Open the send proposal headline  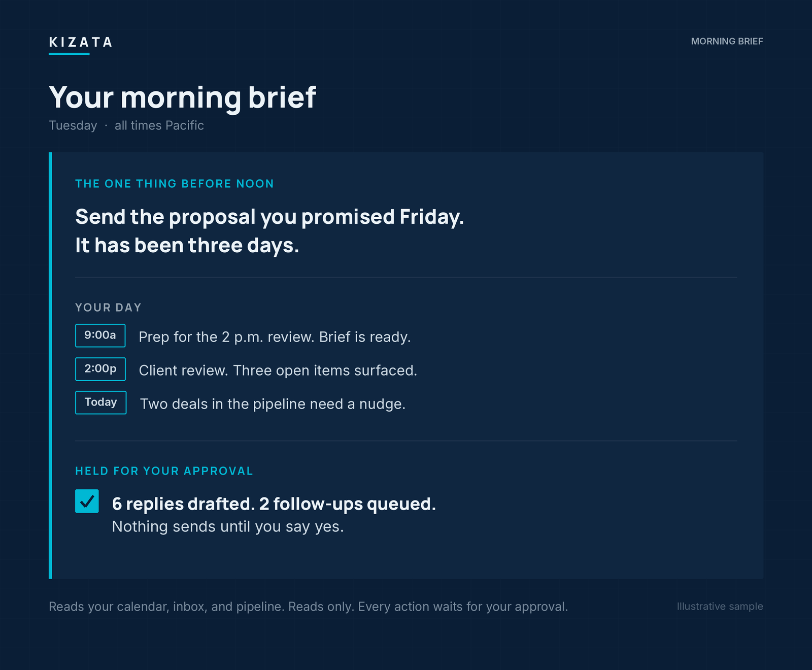pyautogui.click(x=269, y=231)
